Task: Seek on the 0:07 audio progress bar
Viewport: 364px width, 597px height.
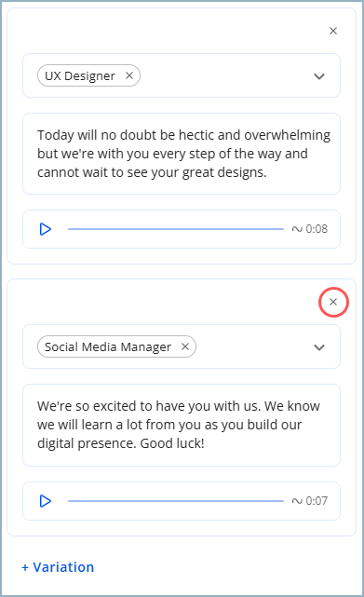Action: [176, 501]
